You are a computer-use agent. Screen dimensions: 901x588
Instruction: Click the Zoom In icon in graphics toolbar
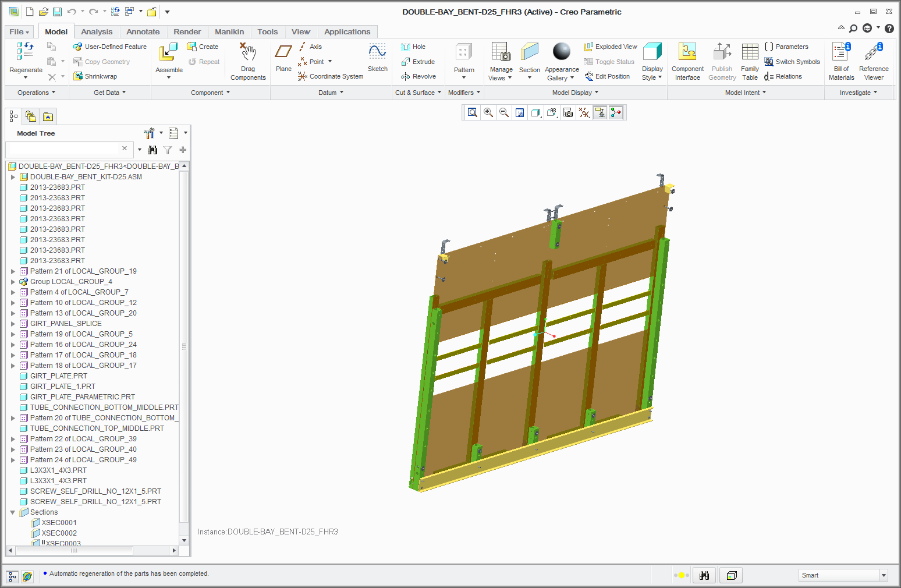click(488, 112)
